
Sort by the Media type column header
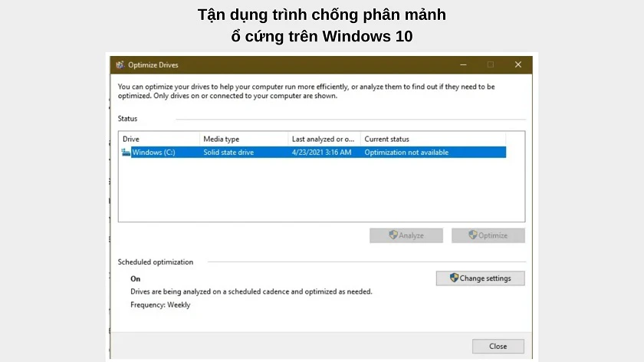(244, 139)
